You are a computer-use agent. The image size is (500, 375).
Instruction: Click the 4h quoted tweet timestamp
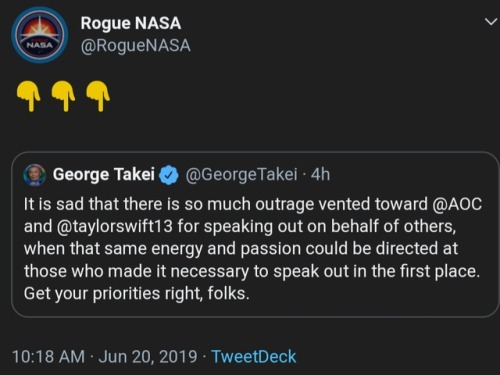click(320, 174)
